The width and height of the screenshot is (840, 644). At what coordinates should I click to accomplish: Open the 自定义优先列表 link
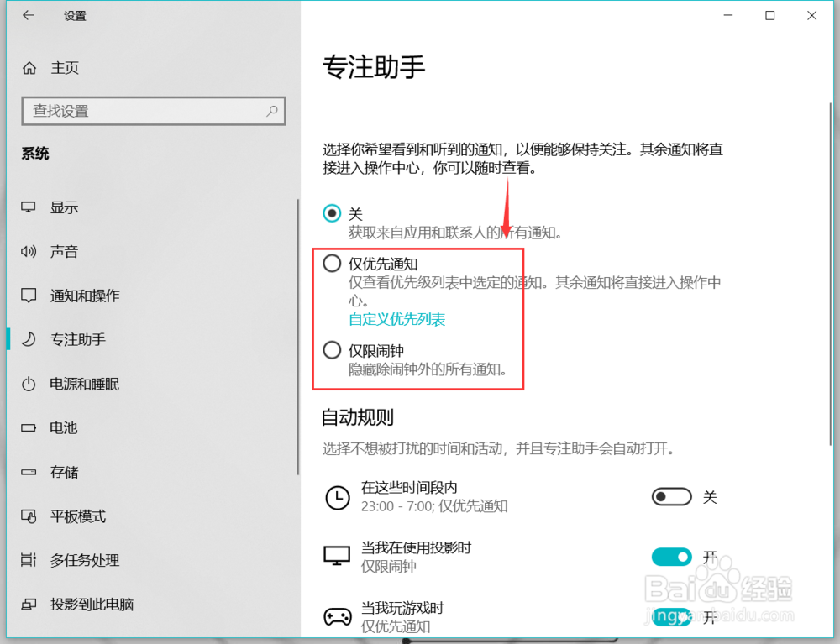click(x=396, y=320)
